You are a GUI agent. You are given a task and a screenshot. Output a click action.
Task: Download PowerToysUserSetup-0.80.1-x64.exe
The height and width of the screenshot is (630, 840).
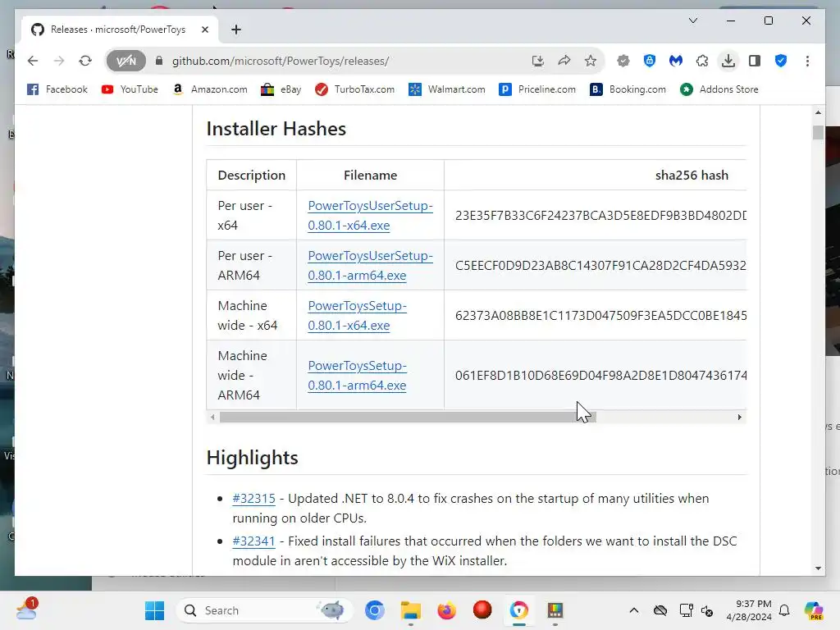[370, 216]
